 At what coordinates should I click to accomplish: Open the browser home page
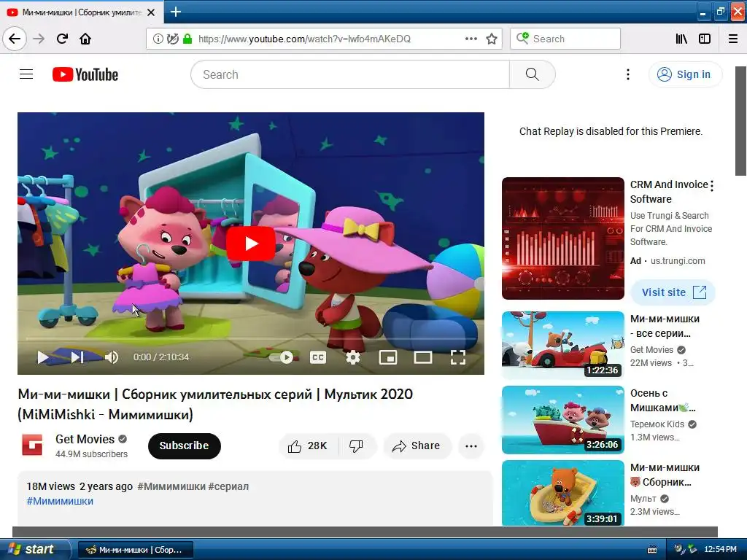click(85, 39)
